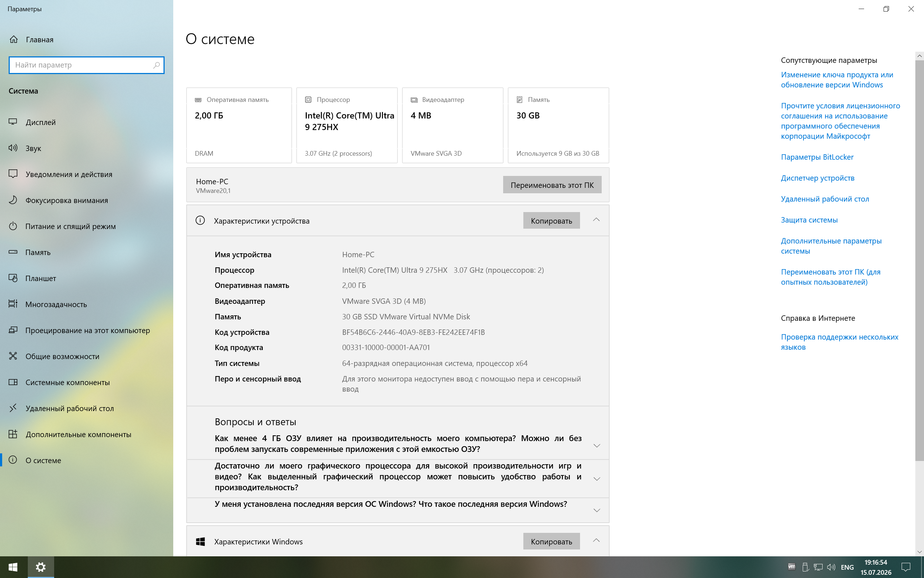Click the moon icon for Фокусировка внимания
Screen dimensions: 924x578
click(13, 200)
